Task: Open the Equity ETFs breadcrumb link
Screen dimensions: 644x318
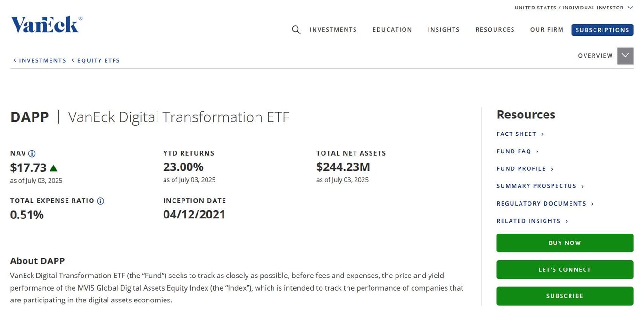Action: click(99, 60)
